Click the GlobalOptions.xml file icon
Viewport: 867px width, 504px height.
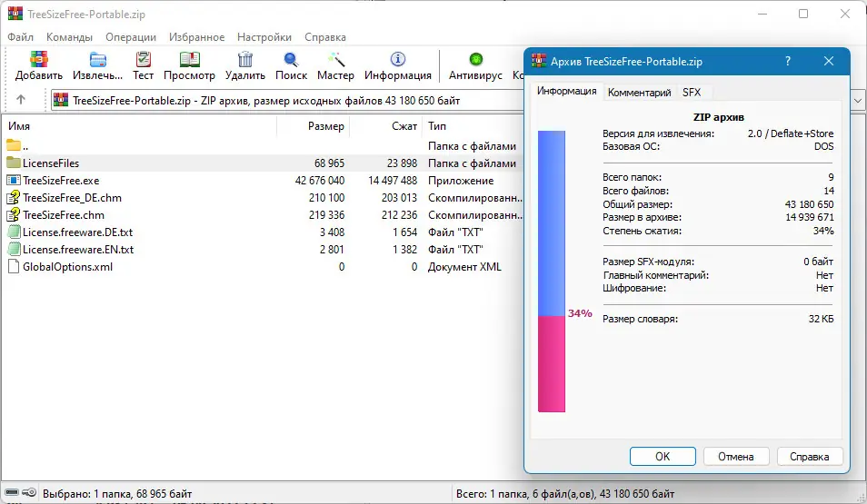(x=14, y=266)
